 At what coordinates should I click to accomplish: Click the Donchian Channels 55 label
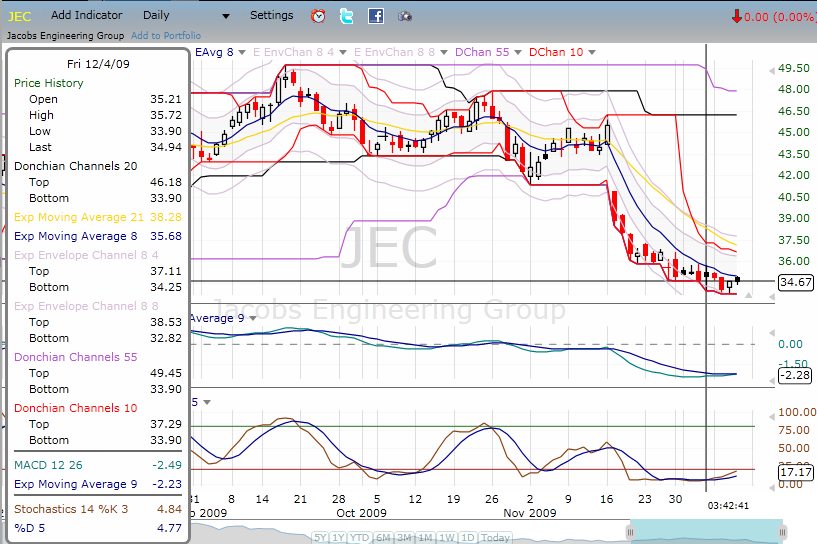[76, 357]
